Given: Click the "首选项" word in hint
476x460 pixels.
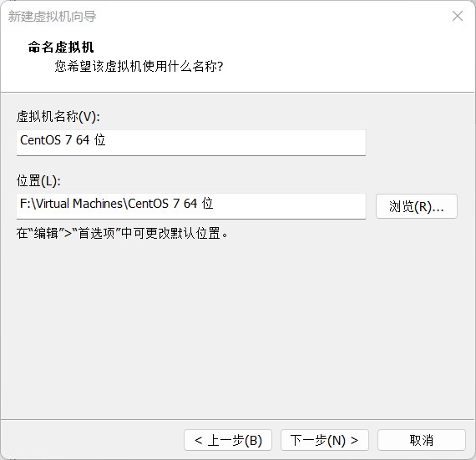Looking at the screenshot, I should click(x=96, y=233).
